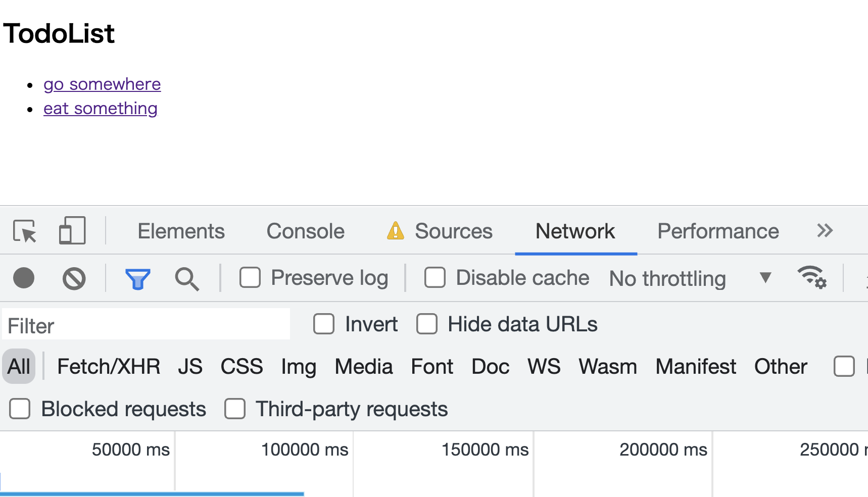Focus the Filter text field
Viewport: 868px width, 497px height.
[147, 325]
